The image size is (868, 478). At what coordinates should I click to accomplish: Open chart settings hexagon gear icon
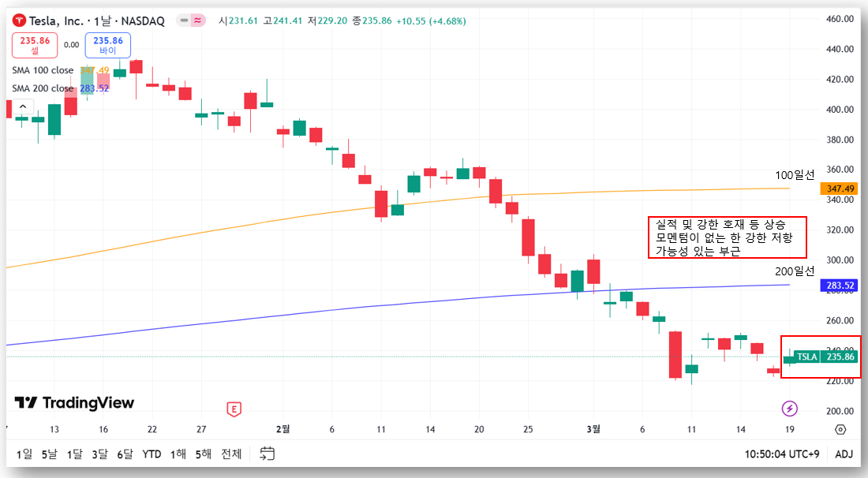840,429
